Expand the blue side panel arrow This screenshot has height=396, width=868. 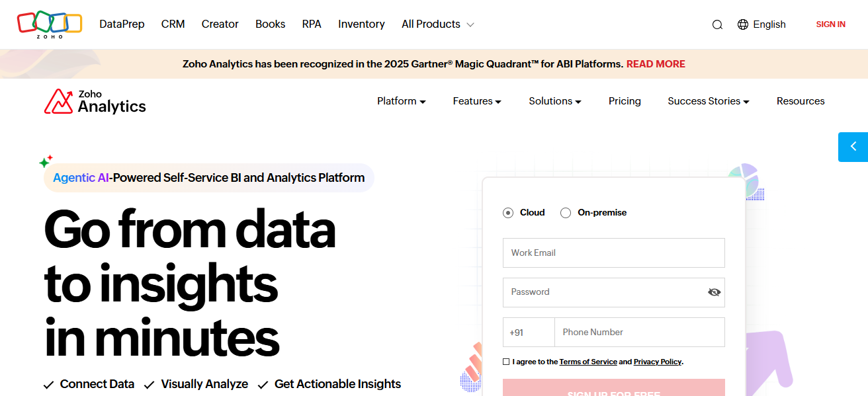click(853, 147)
